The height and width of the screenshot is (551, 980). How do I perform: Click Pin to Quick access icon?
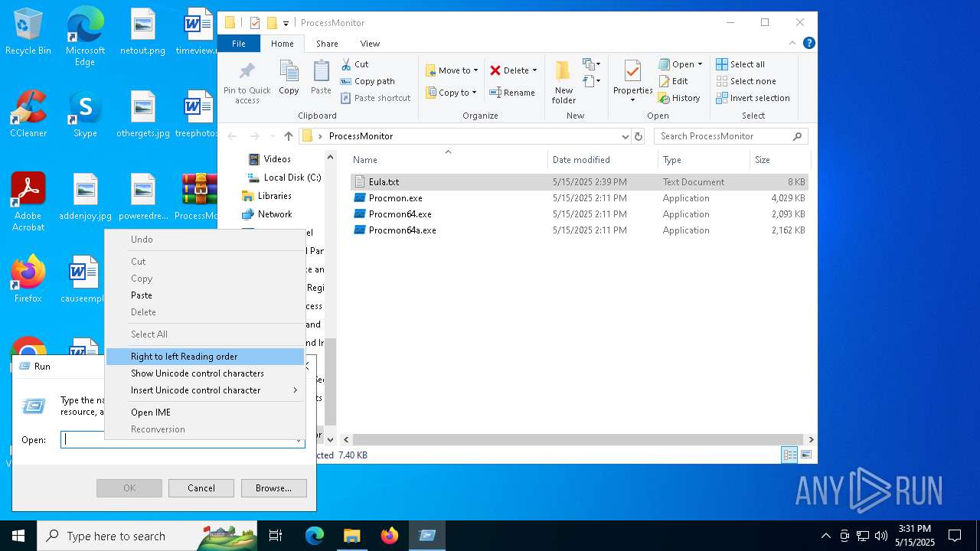(247, 83)
